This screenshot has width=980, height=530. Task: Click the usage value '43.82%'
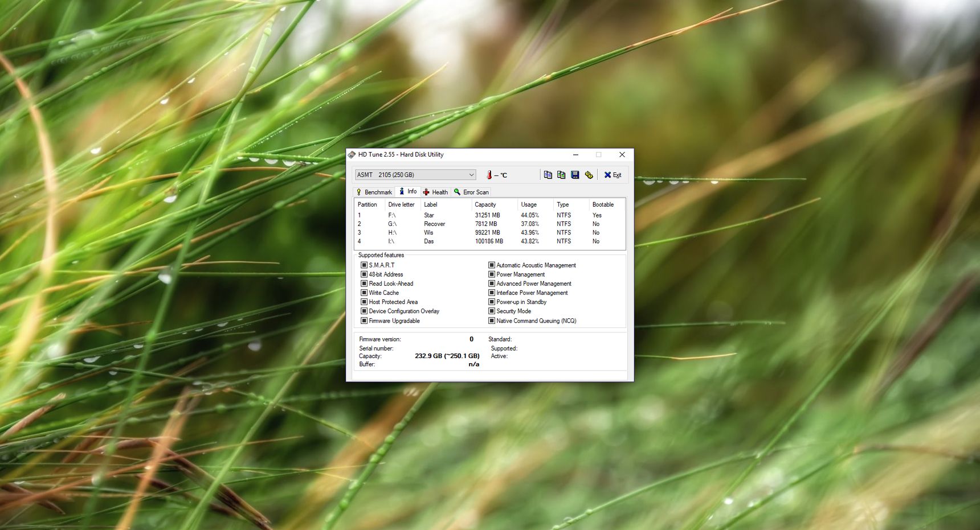click(530, 241)
